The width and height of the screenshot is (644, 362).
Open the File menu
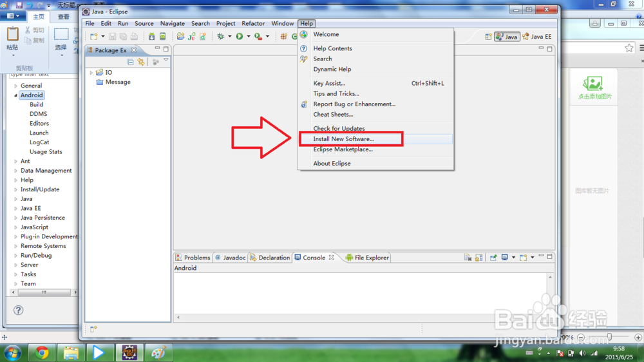[x=90, y=23]
